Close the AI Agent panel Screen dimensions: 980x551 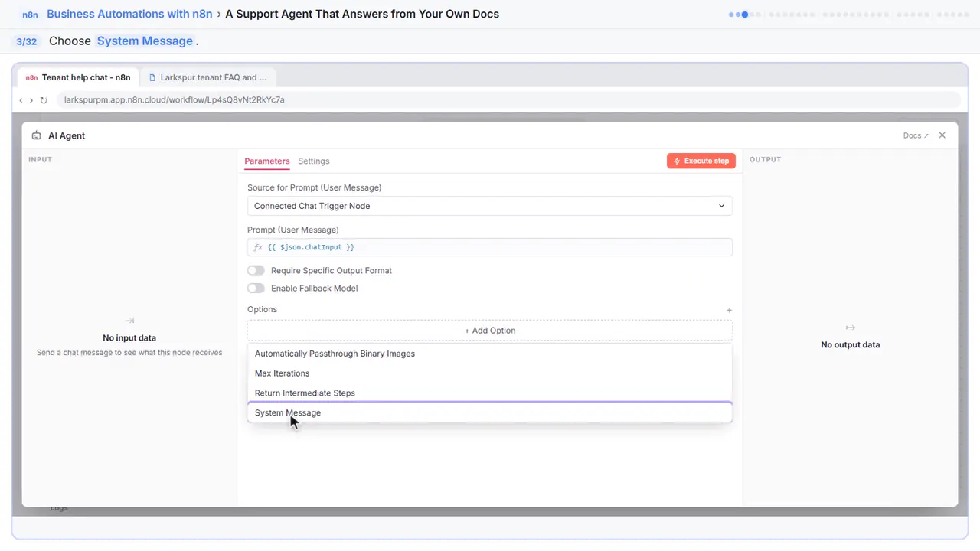pos(942,135)
